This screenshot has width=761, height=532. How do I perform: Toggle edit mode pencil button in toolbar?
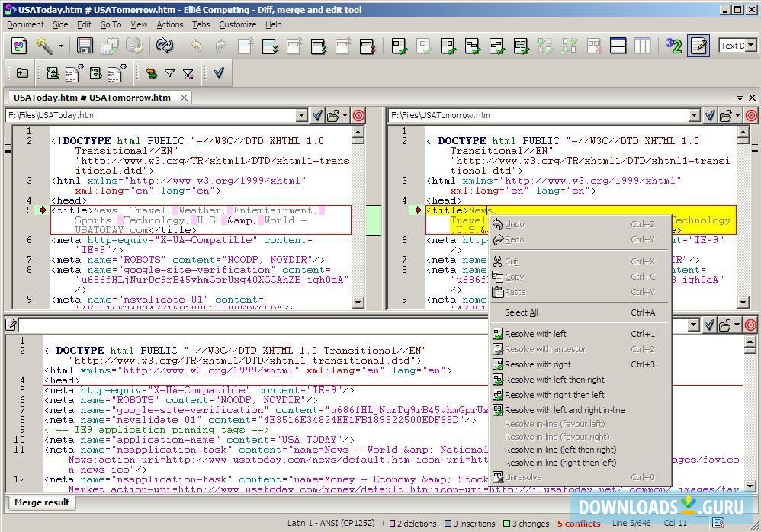[x=698, y=46]
